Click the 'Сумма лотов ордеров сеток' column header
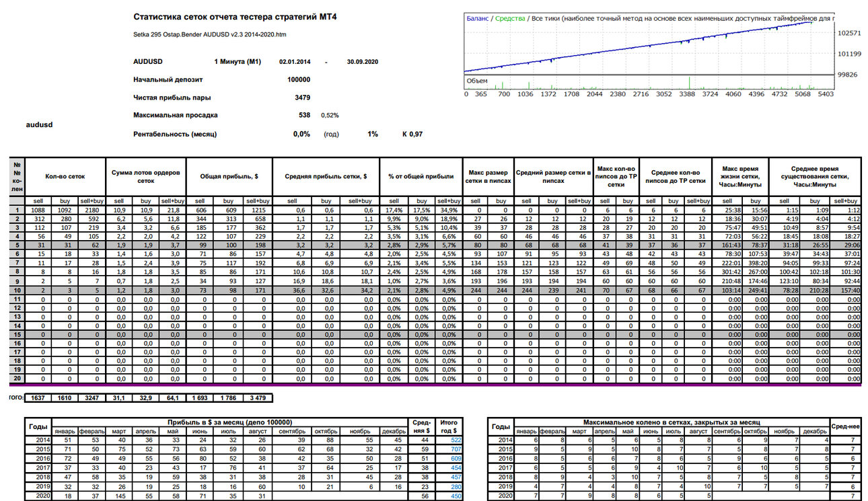 146,176
